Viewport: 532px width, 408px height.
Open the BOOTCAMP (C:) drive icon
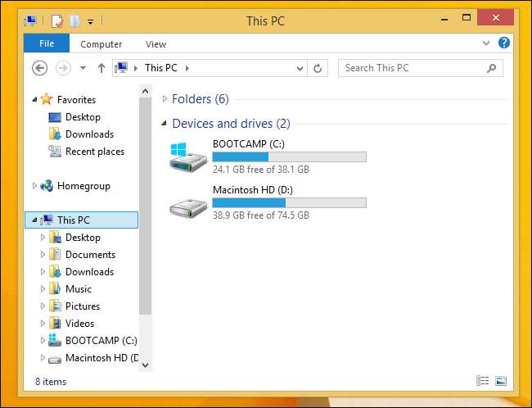(x=187, y=156)
